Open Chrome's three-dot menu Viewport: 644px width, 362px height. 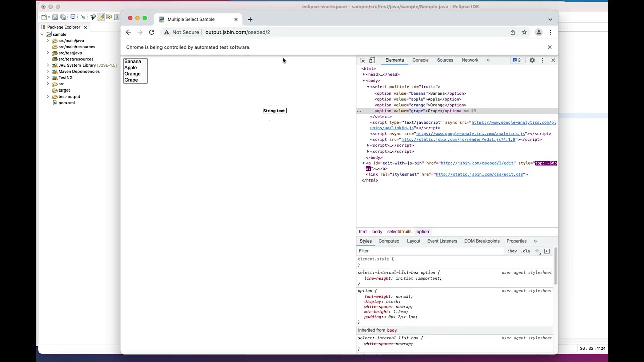point(550,32)
